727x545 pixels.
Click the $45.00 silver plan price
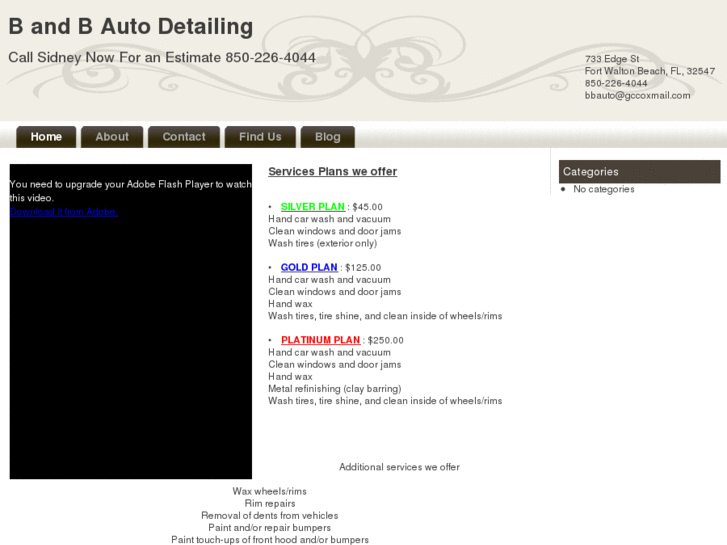click(368, 207)
